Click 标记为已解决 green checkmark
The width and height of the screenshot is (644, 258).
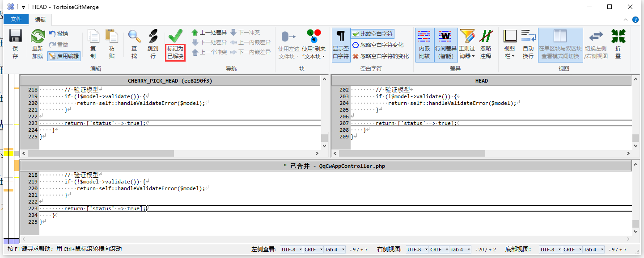[175, 36]
